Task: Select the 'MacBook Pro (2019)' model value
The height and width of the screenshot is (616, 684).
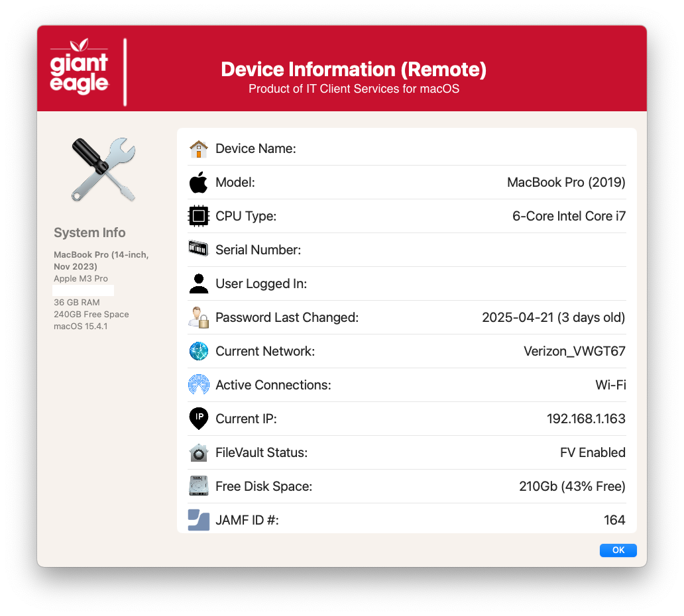Action: pos(566,182)
